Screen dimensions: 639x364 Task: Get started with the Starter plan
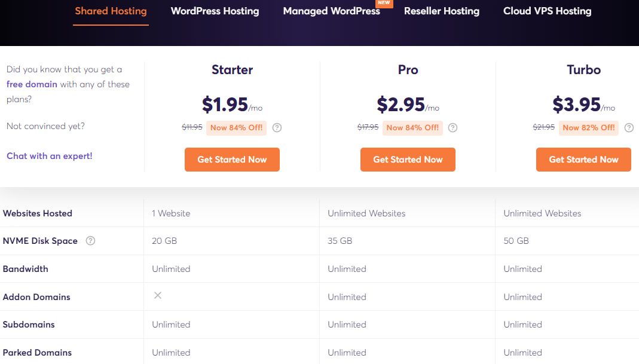pyautogui.click(x=232, y=160)
